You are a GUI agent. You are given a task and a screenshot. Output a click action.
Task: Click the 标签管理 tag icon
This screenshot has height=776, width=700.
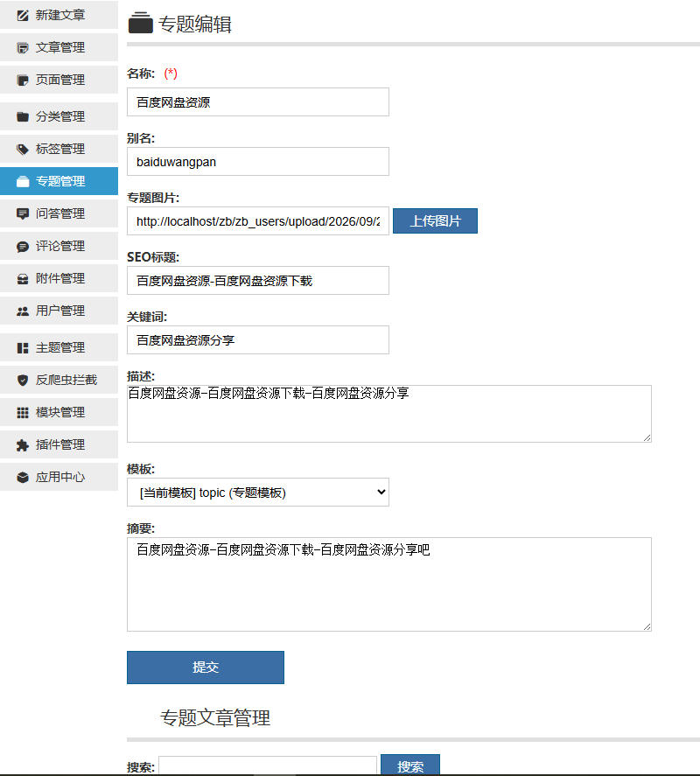23,149
